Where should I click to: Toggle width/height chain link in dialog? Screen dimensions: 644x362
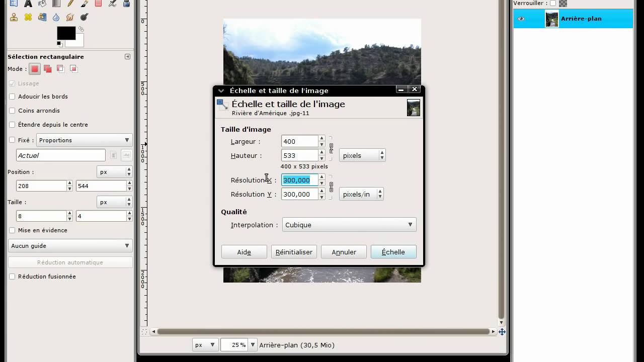point(331,148)
